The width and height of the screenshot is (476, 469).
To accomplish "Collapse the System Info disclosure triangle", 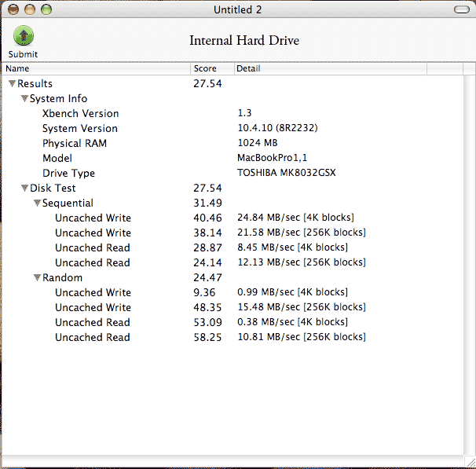I will point(24,98).
